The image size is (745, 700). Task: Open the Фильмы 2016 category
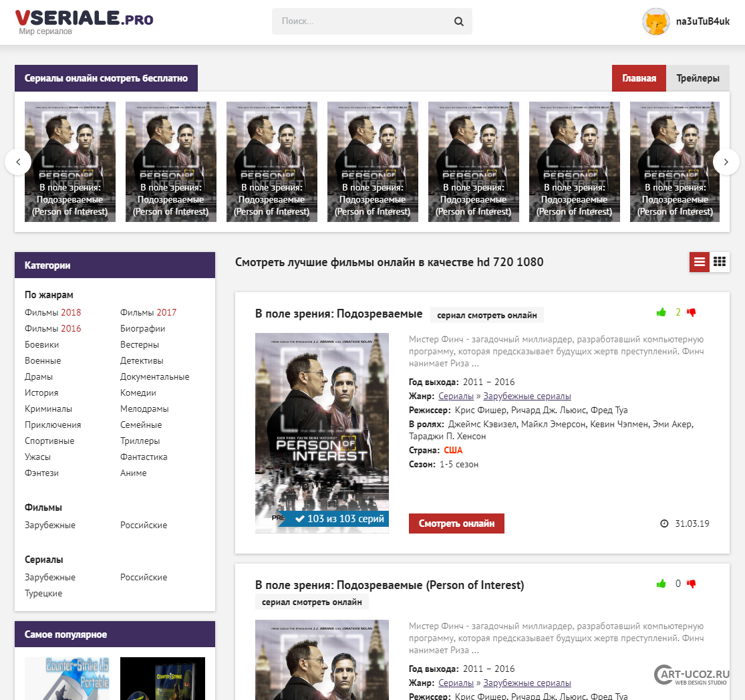53,328
